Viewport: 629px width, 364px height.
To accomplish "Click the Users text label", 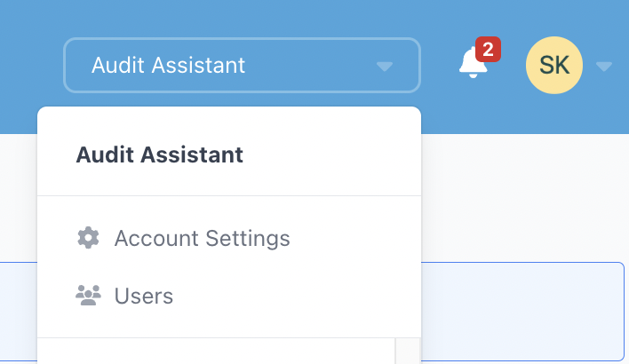I will pos(144,297).
